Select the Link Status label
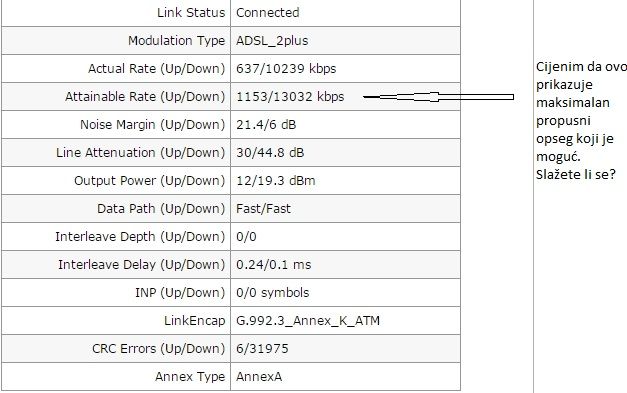Image resolution: width=627 pixels, height=393 pixels. coord(191,13)
